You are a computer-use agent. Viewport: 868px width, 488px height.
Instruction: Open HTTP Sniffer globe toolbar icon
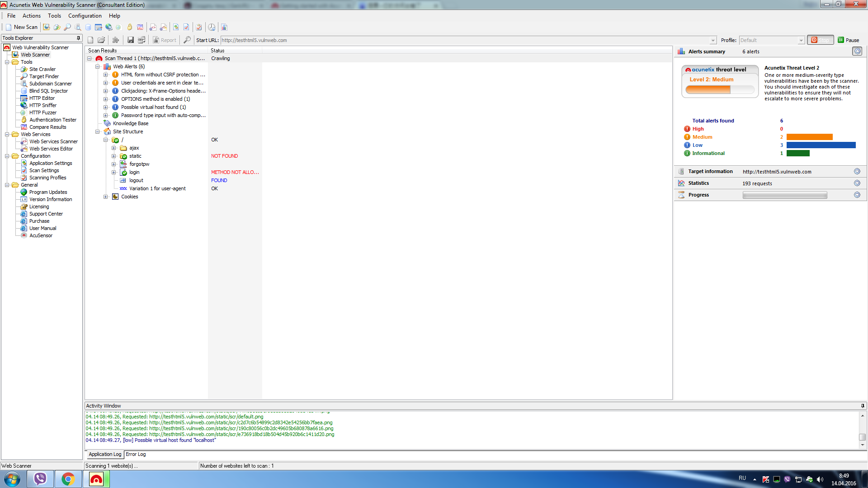tap(109, 27)
